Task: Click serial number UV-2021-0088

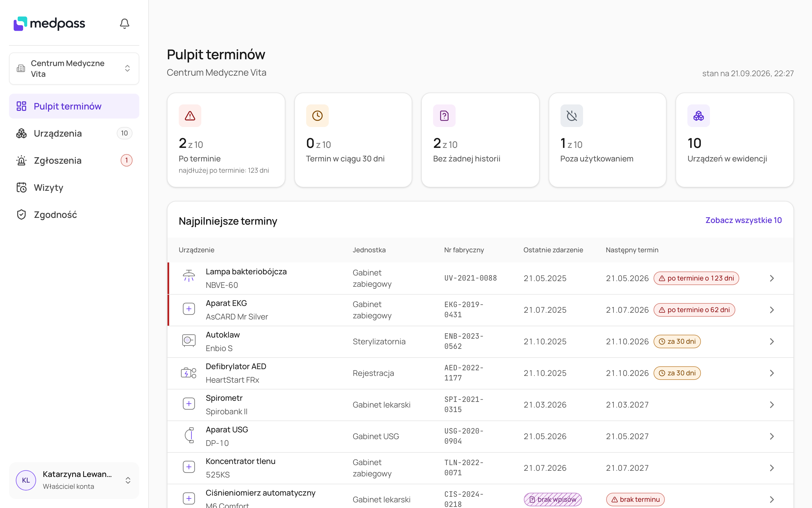Action: point(470,278)
